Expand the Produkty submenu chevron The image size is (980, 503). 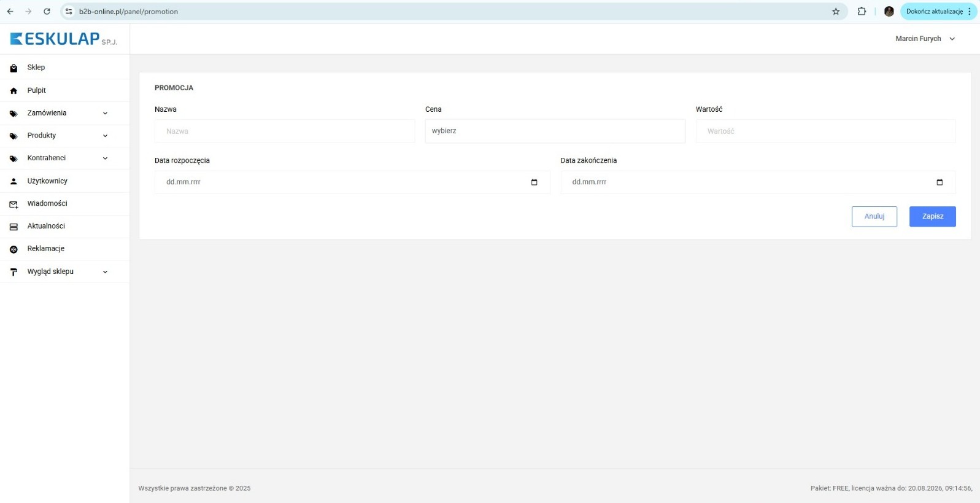(105, 136)
